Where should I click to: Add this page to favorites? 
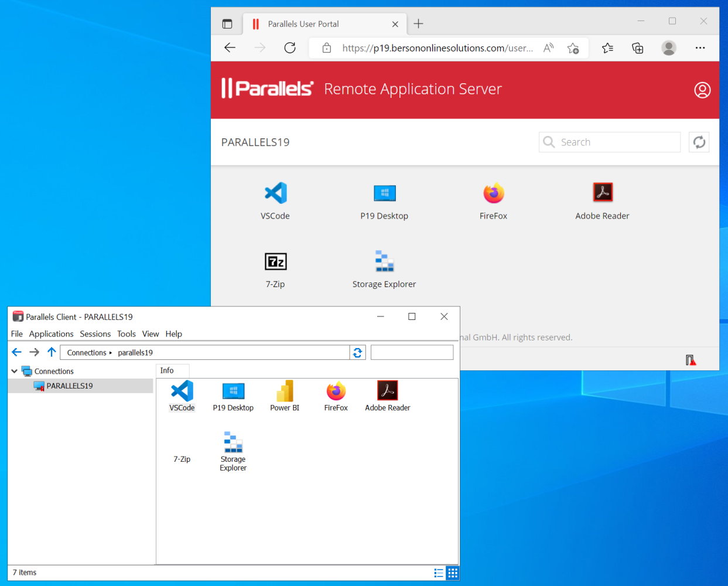(x=573, y=48)
